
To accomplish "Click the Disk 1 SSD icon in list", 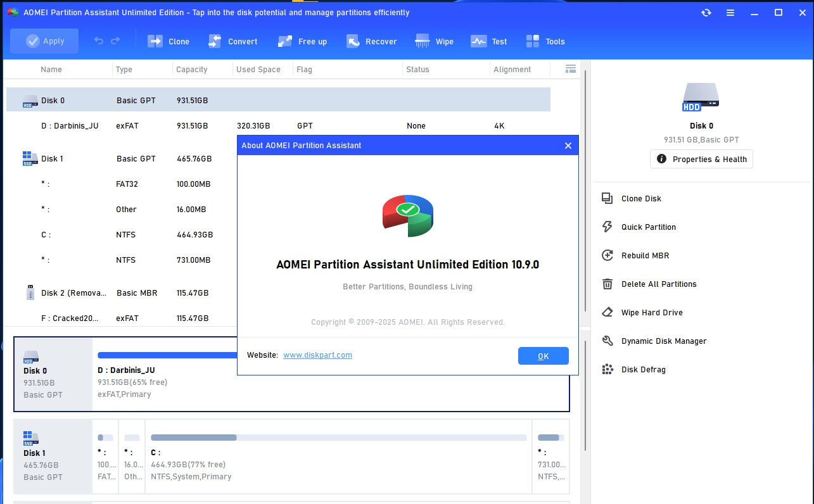I will pos(30,159).
